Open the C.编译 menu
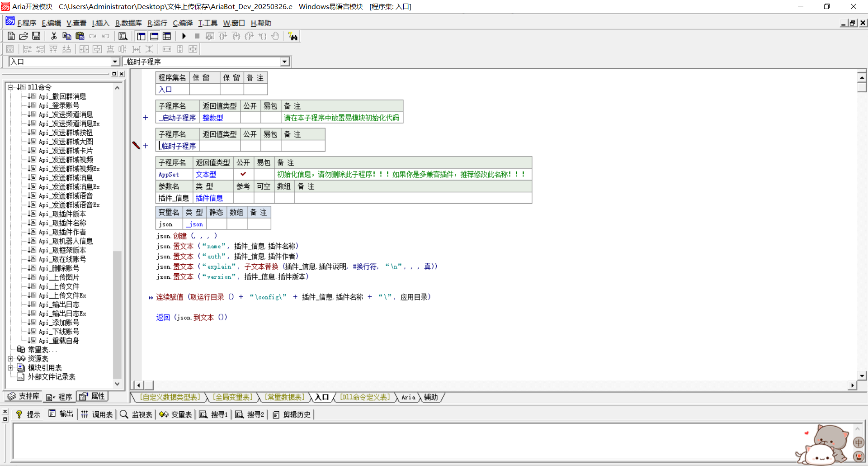Image resolution: width=868 pixels, height=466 pixels. [x=183, y=23]
